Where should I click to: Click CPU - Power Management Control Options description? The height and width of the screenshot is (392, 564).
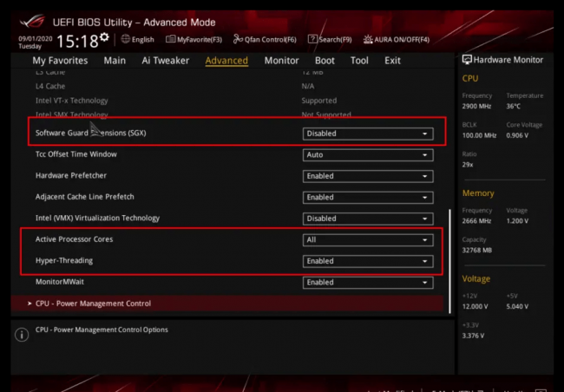[102, 330]
